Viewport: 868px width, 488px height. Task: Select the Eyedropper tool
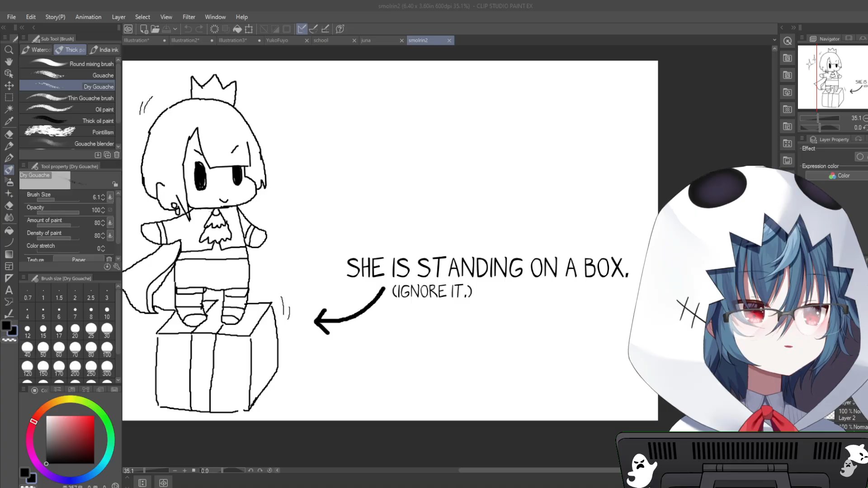[9, 121]
